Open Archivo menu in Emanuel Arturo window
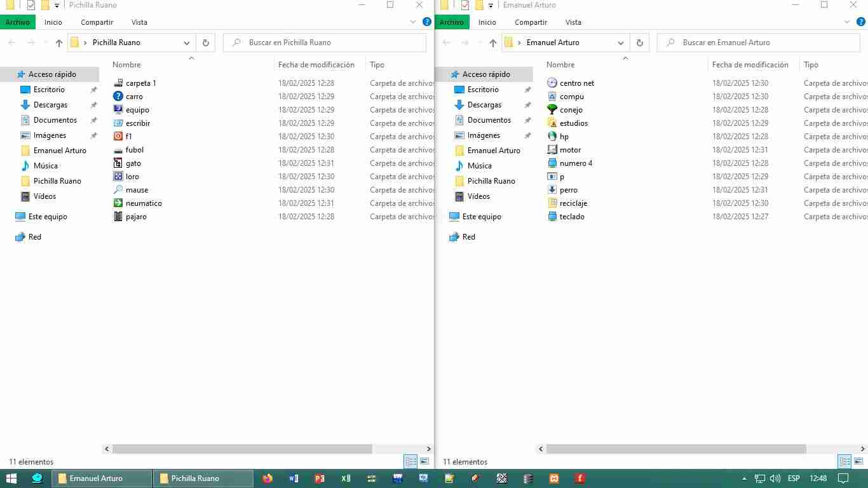The width and height of the screenshot is (868, 488). click(452, 22)
